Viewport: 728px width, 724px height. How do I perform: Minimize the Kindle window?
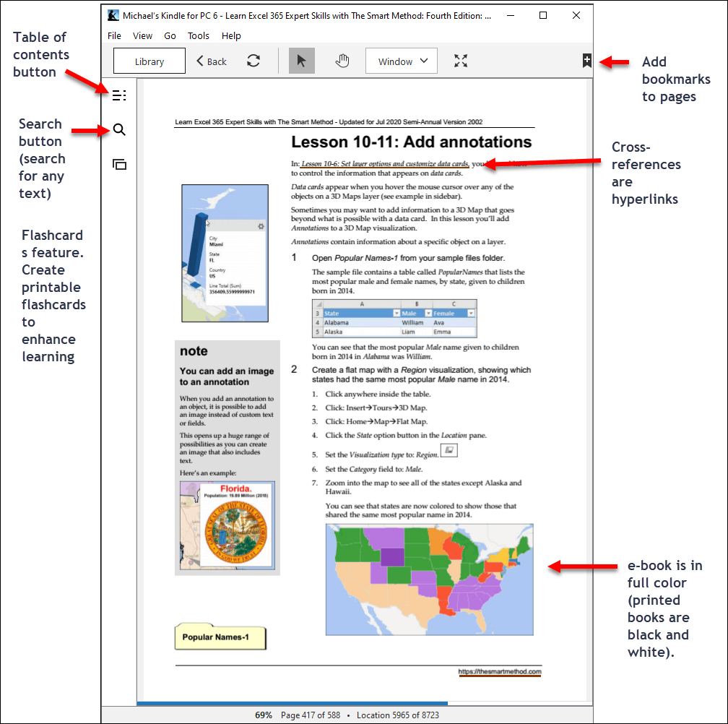(x=511, y=15)
